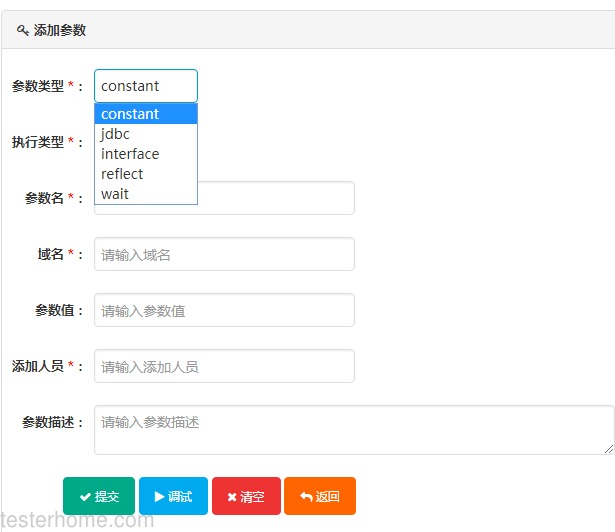Click the play triangle icon on 调试 button
The width and height of the screenshot is (615, 532).
coord(159,497)
